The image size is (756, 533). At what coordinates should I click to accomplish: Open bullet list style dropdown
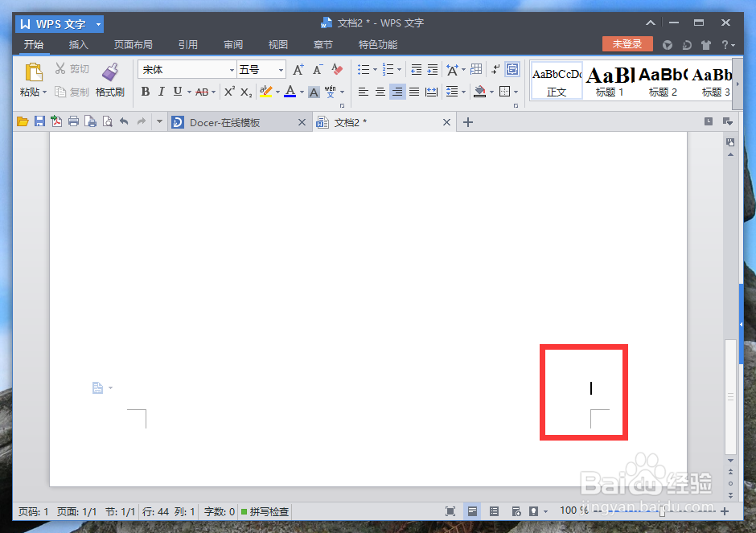[x=375, y=70]
